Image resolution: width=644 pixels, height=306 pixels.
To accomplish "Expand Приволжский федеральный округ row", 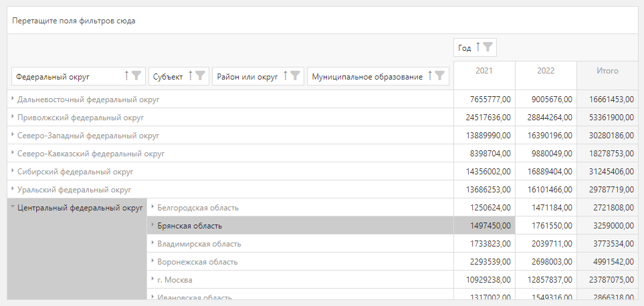I will [x=13, y=118].
